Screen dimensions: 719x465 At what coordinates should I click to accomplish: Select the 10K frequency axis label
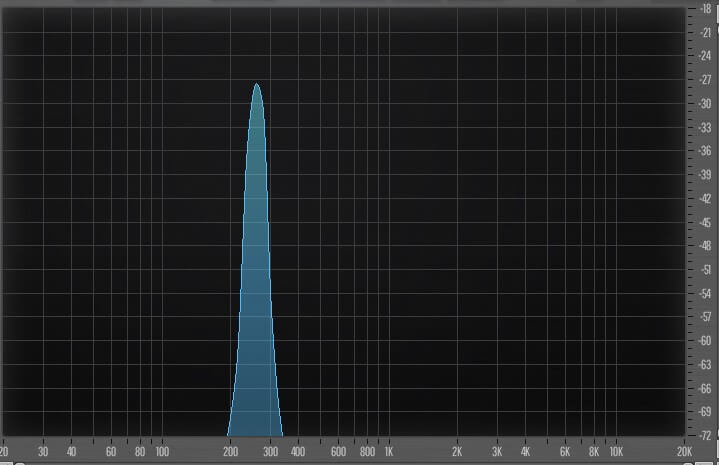pos(616,451)
